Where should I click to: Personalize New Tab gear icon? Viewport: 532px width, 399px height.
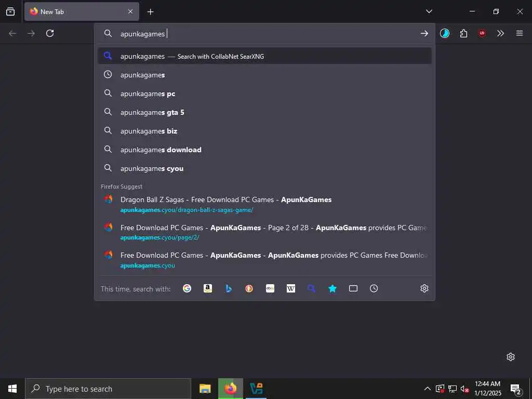pyautogui.click(x=511, y=357)
